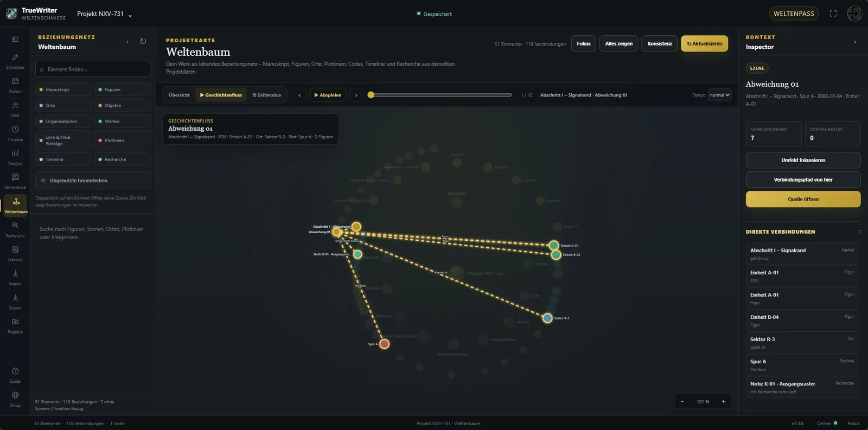Click the story flow progress slider handle
Viewport: 868px width, 430px height.
pyautogui.click(x=371, y=95)
